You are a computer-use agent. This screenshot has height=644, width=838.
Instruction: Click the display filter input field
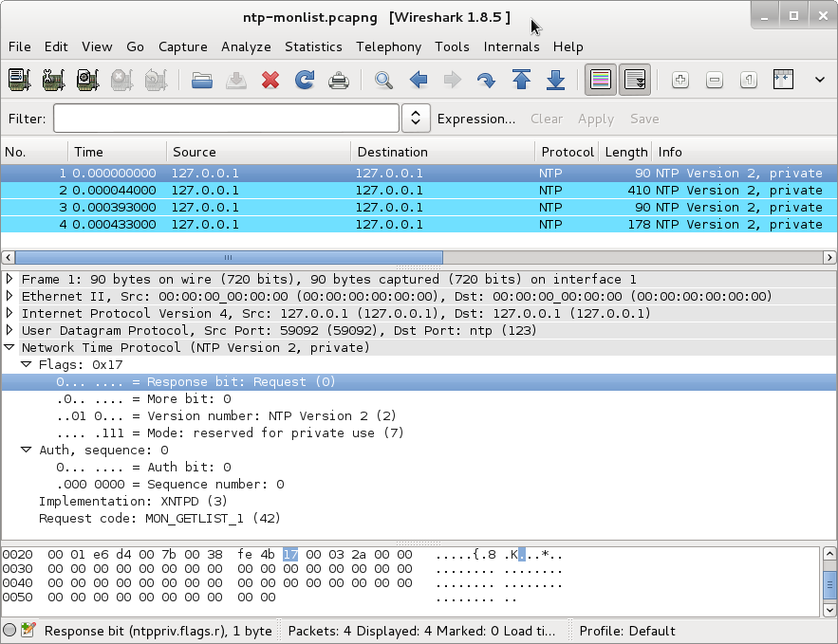coord(226,118)
